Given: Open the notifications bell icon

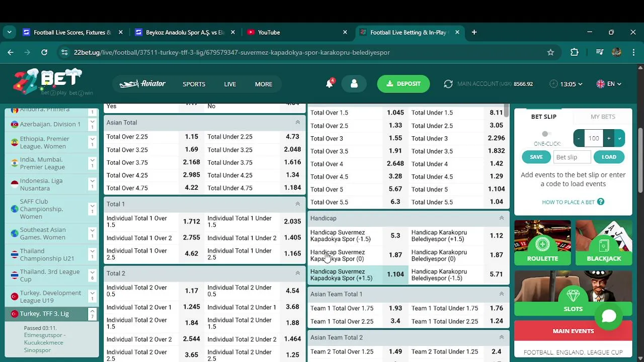Looking at the screenshot, I should tap(330, 83).
